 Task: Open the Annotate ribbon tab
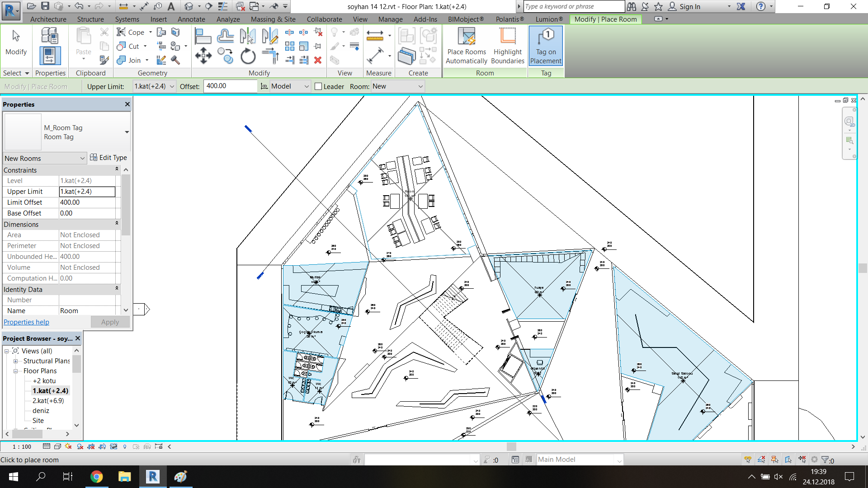coord(190,19)
